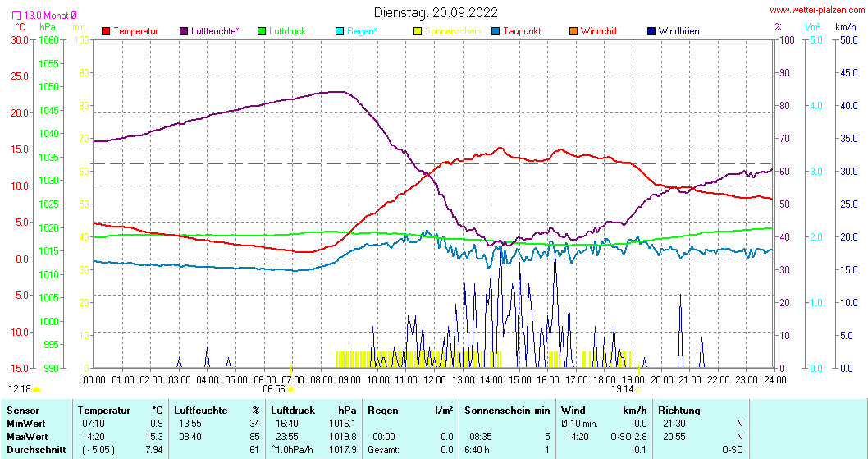This screenshot has width=868, height=459.
Task: Click the Sonnenschein min table header
Action: [x=507, y=411]
